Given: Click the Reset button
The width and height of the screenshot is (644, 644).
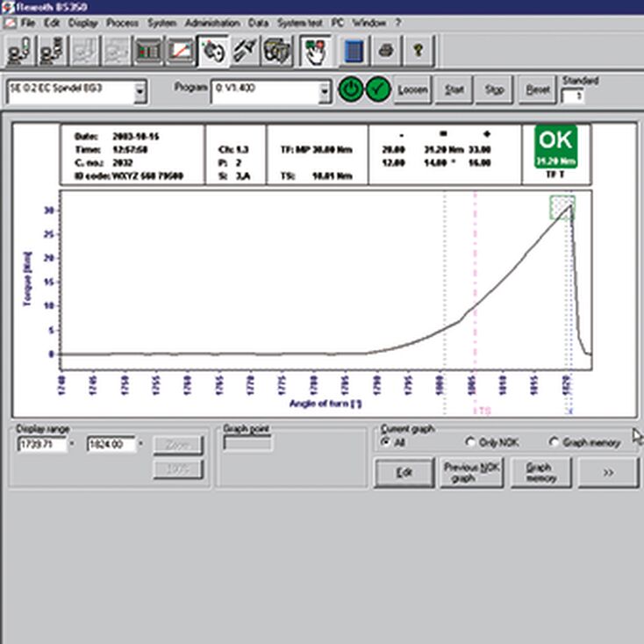Looking at the screenshot, I should click(538, 89).
